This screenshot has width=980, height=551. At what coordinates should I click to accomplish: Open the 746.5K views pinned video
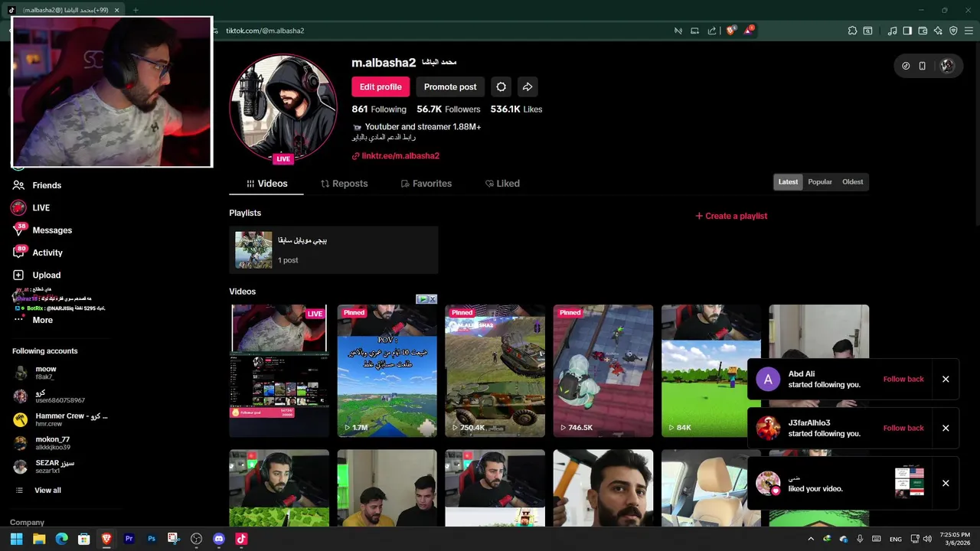click(603, 371)
